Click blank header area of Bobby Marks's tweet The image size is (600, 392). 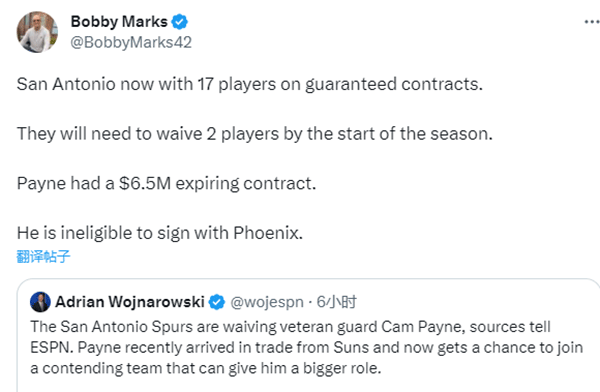(x=383, y=32)
